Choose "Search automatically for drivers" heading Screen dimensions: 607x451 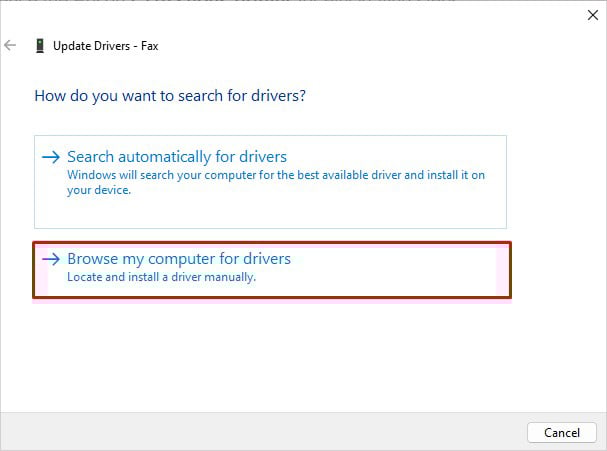(x=177, y=157)
